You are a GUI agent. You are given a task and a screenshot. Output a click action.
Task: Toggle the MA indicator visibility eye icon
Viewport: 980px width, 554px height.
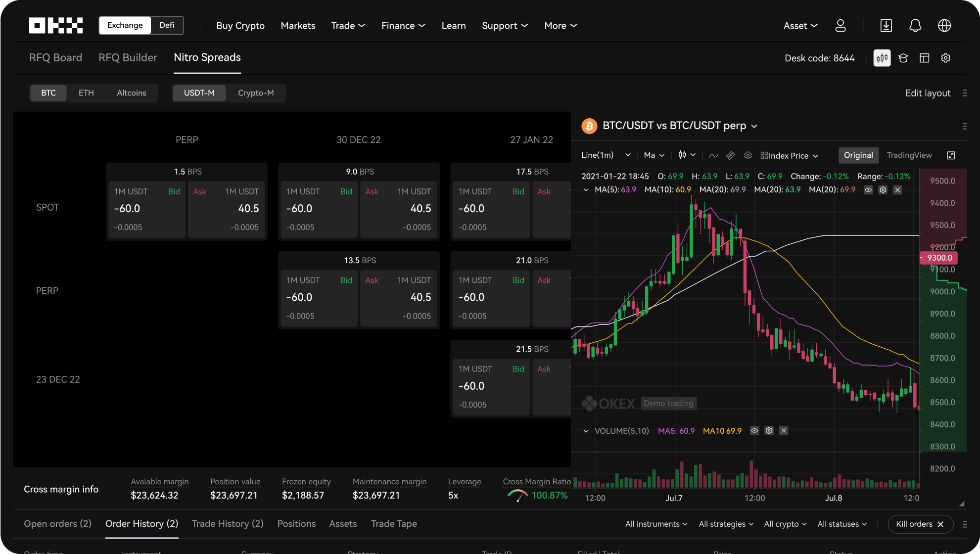coord(868,190)
